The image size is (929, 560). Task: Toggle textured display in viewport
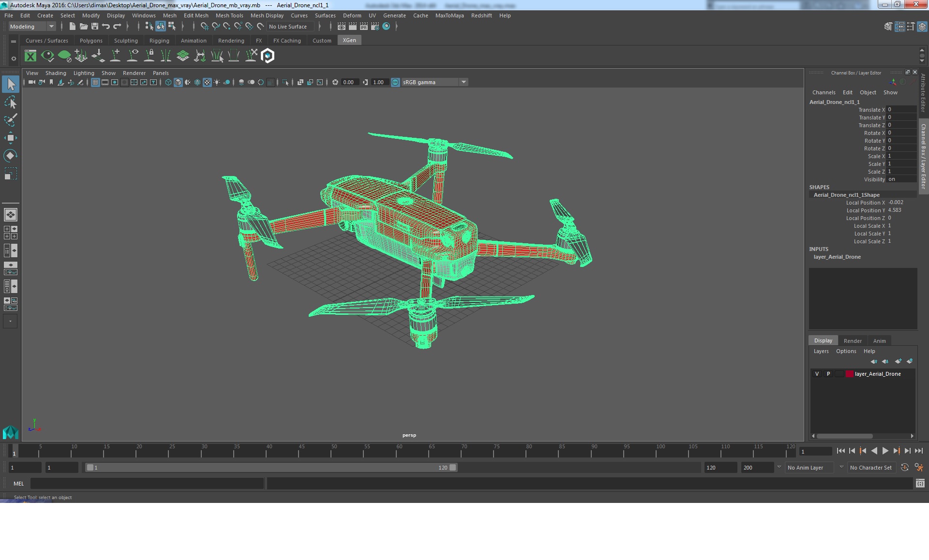[x=207, y=82]
